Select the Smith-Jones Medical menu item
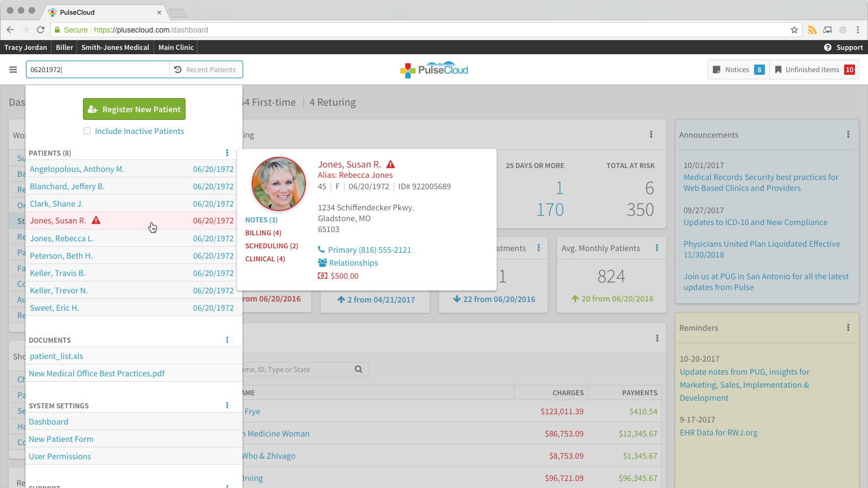The height and width of the screenshot is (488, 868). click(x=115, y=48)
